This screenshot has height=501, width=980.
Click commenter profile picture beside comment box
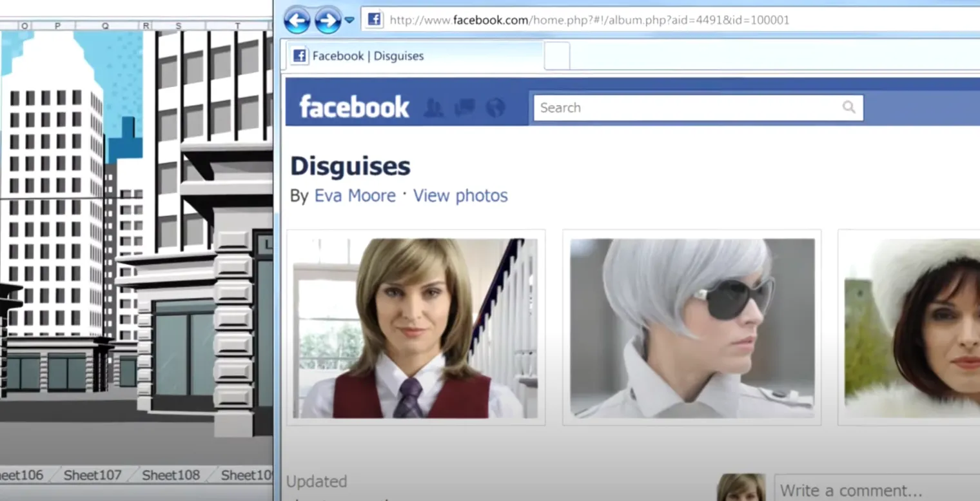[741, 487]
